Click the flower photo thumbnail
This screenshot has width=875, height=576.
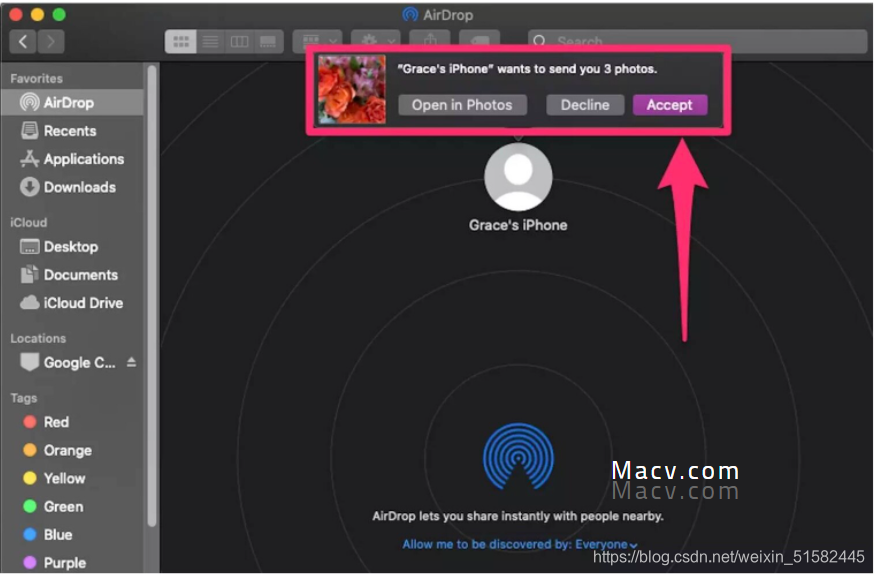pos(352,89)
